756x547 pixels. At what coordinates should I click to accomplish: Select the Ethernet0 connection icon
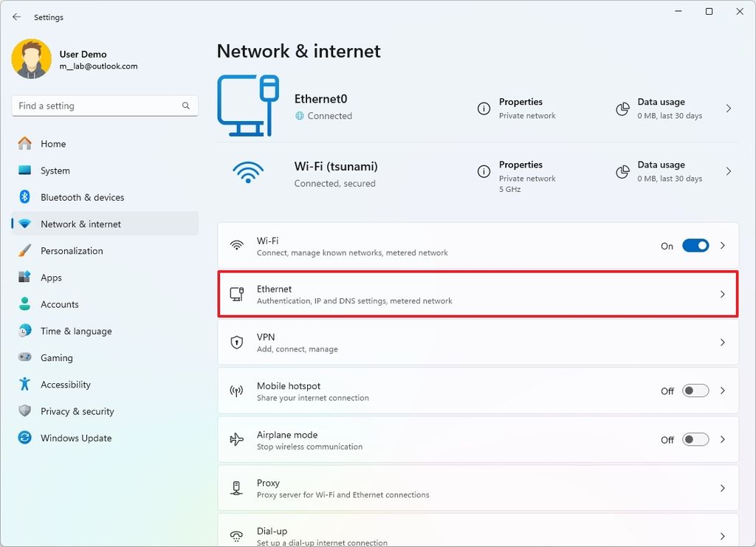click(249, 104)
